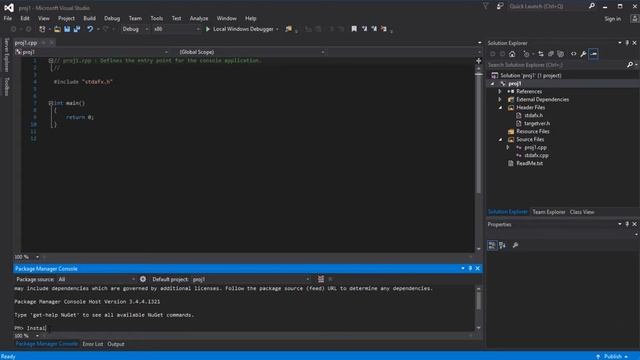This screenshot has width=640, height=360.
Task: Open the debugger target dropdown arrow
Action: click(277, 29)
